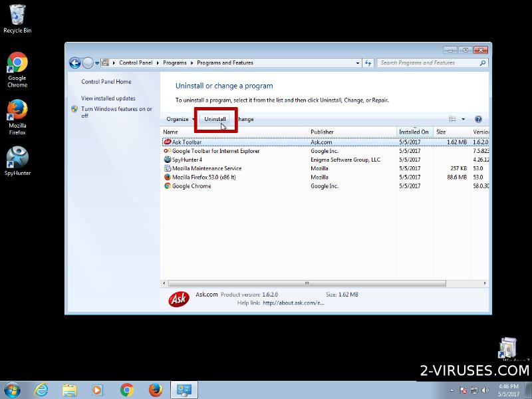Select Google Chrome in the program list
Screen dimensions: 532x399
pos(192,186)
